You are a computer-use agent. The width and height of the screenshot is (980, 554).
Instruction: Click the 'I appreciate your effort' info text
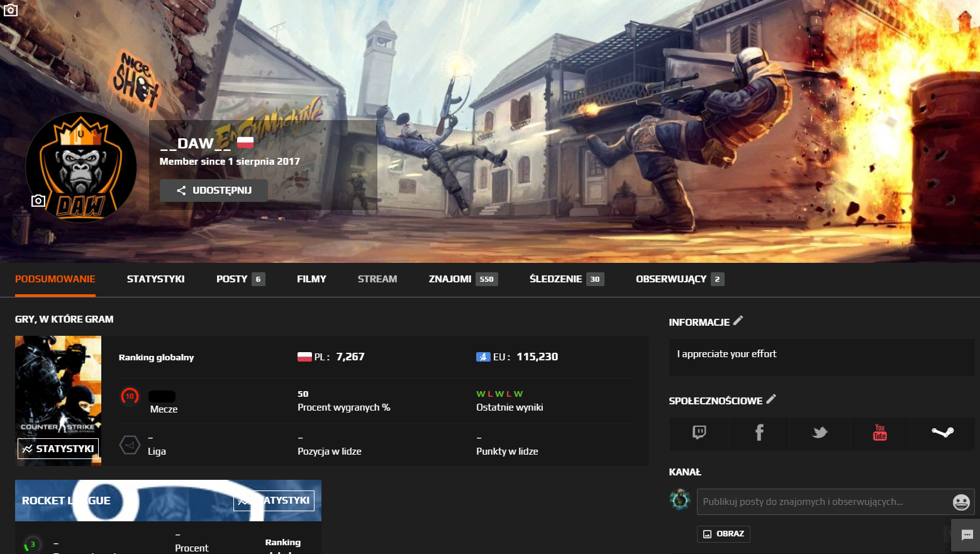pyautogui.click(x=727, y=354)
